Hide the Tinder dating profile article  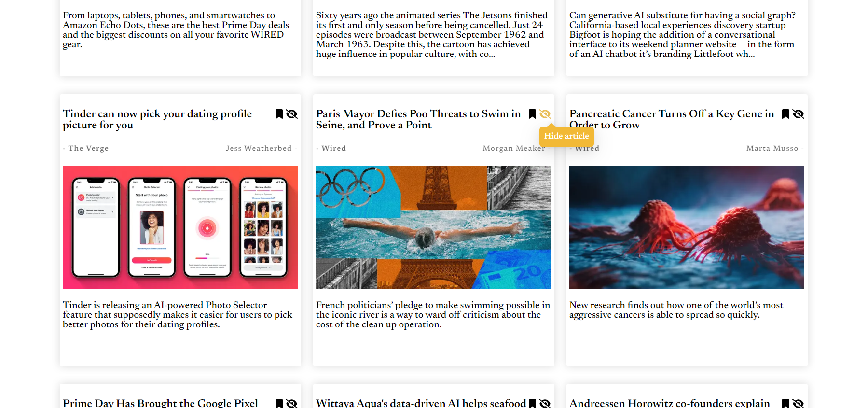[291, 114]
